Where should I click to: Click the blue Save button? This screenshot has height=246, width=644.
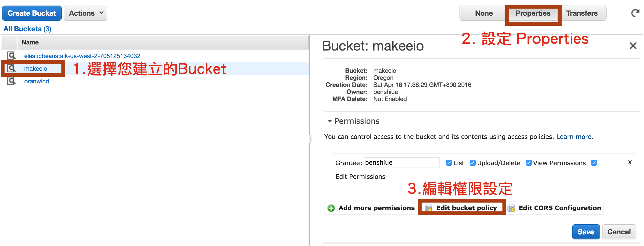pyautogui.click(x=586, y=232)
